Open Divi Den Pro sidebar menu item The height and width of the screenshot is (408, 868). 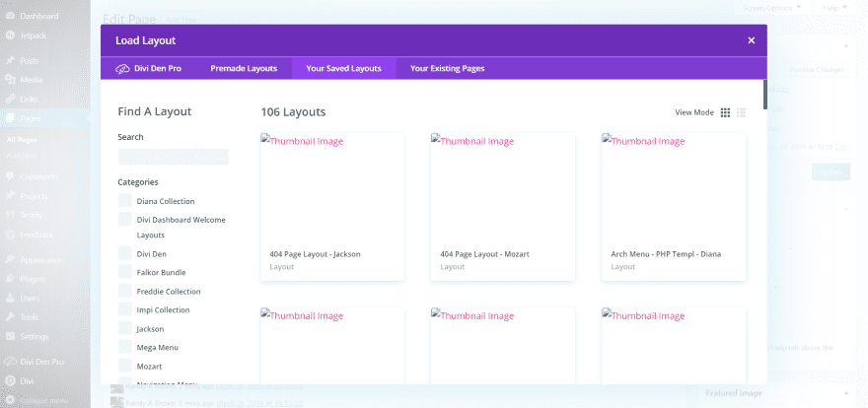(x=41, y=362)
